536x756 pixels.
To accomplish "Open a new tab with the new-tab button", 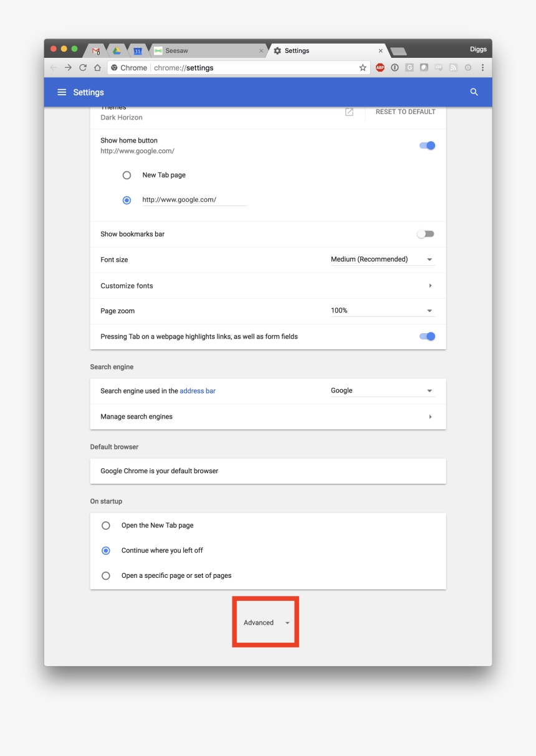I will click(398, 51).
